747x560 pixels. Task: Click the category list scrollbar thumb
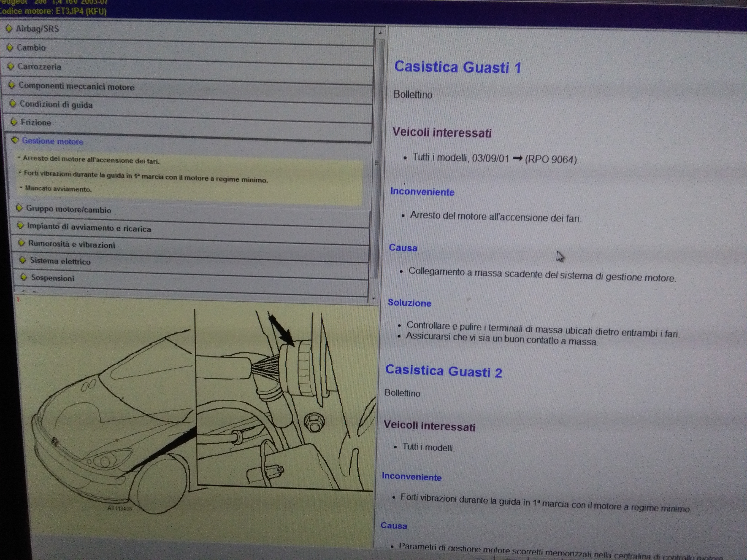[x=376, y=159]
